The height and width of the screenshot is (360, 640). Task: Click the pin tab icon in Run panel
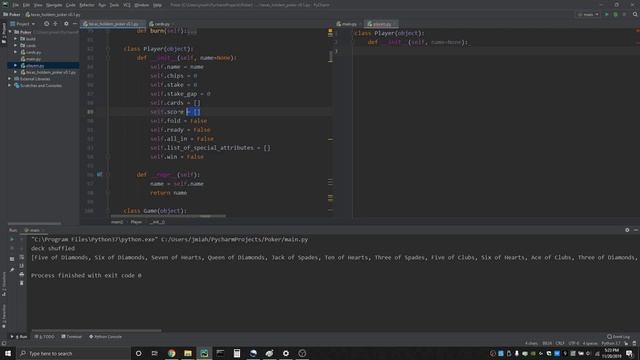pyautogui.click(x=12, y=269)
